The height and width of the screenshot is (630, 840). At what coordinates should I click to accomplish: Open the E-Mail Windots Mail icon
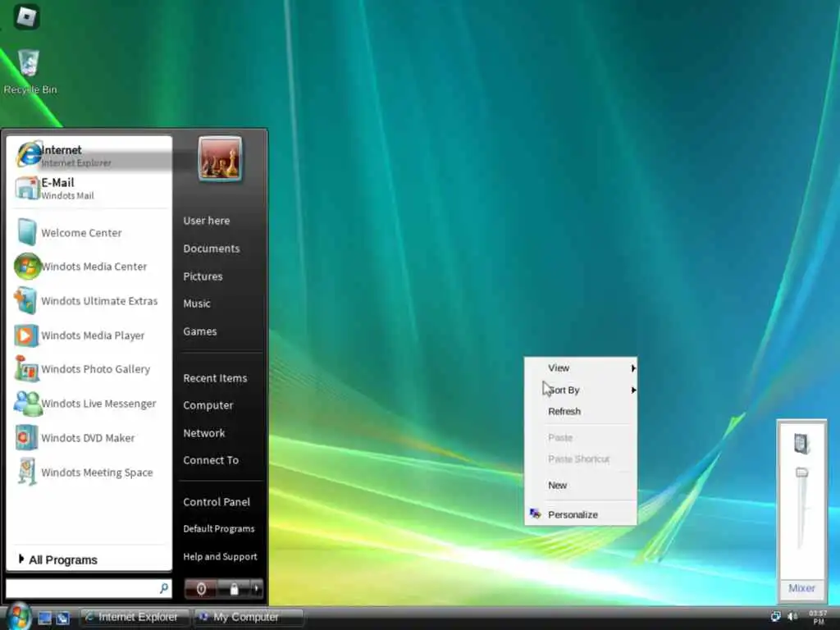coord(27,188)
